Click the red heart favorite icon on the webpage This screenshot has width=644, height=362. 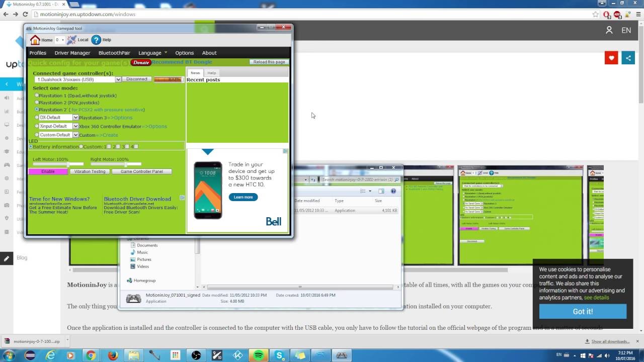click(x=611, y=58)
